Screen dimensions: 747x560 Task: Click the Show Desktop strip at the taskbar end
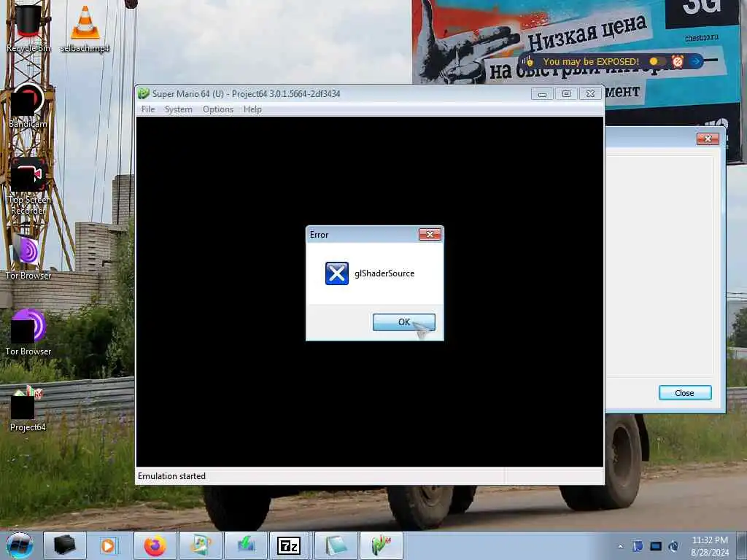[x=742, y=545]
